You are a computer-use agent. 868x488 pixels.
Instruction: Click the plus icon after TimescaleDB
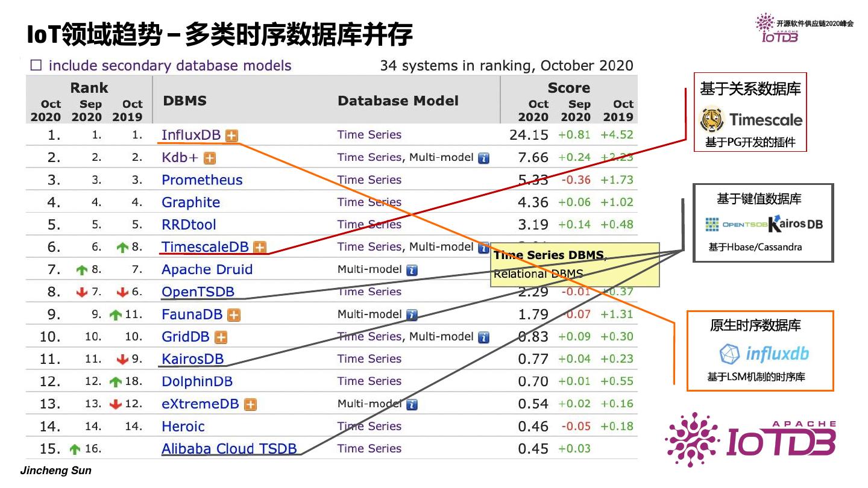click(260, 248)
